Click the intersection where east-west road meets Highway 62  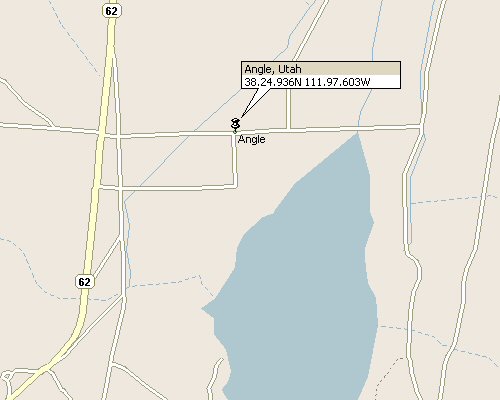(102, 135)
